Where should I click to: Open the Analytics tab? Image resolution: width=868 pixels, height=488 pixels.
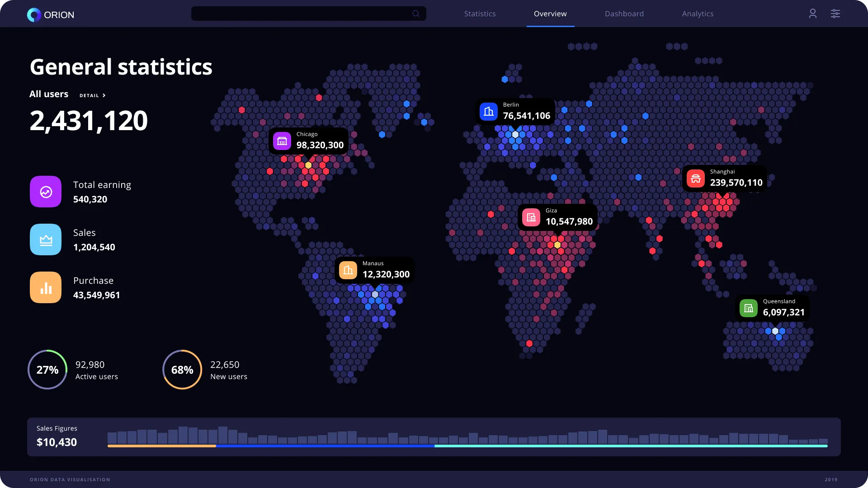point(698,14)
